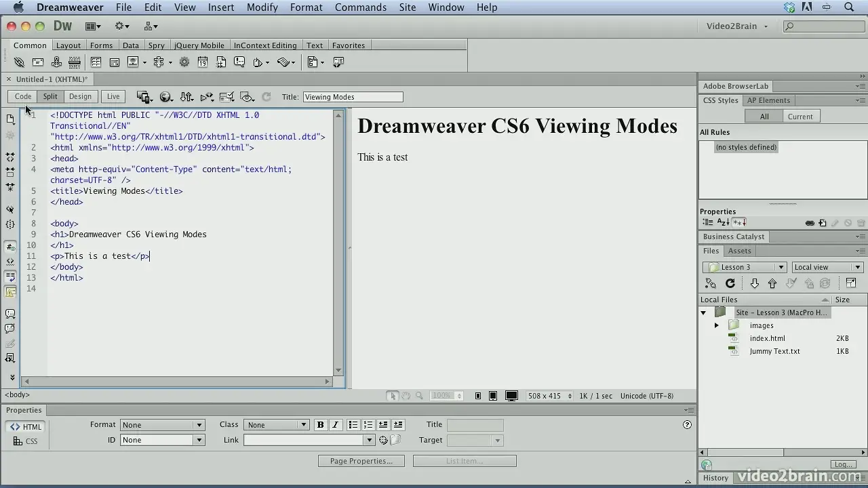Select Jummy Text.txt file
The image size is (868, 488).
coord(774,351)
